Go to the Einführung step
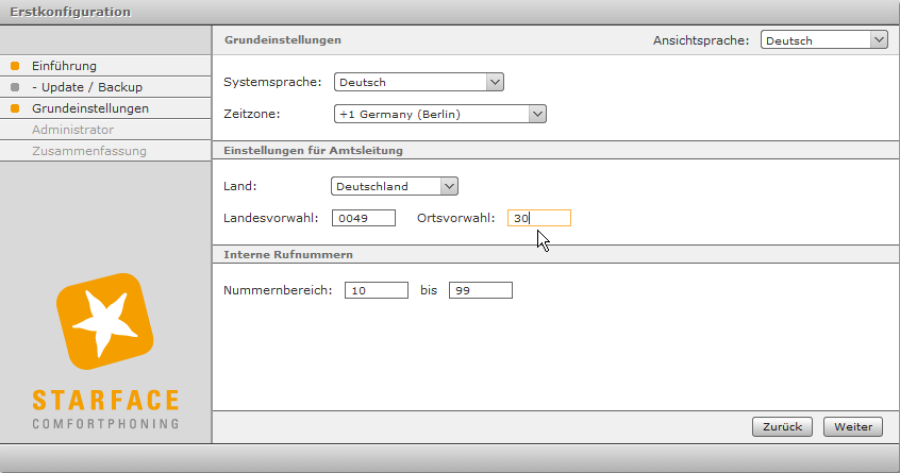Viewport: 900px width, 473px height. tap(106, 65)
